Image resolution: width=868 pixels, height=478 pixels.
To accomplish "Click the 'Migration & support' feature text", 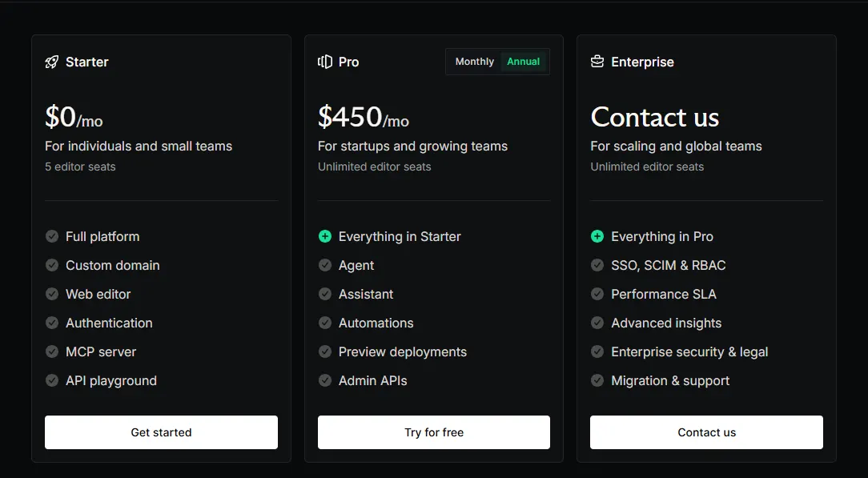I will pos(670,380).
